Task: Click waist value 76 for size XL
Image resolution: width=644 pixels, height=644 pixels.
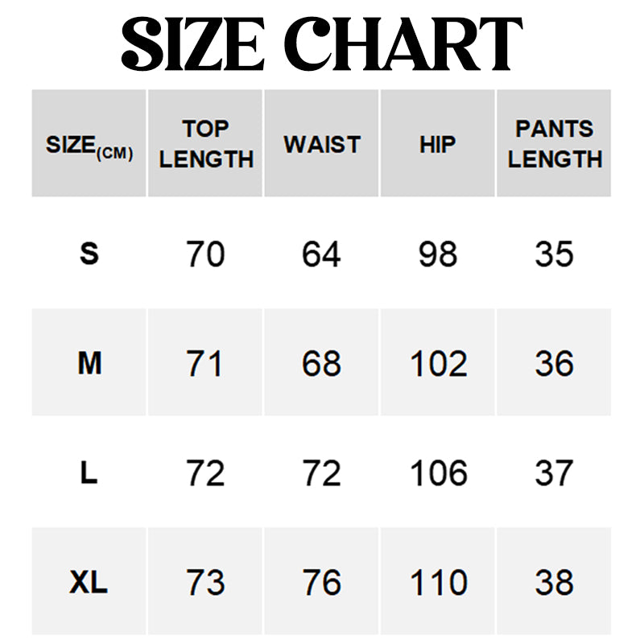Action: coord(322,583)
